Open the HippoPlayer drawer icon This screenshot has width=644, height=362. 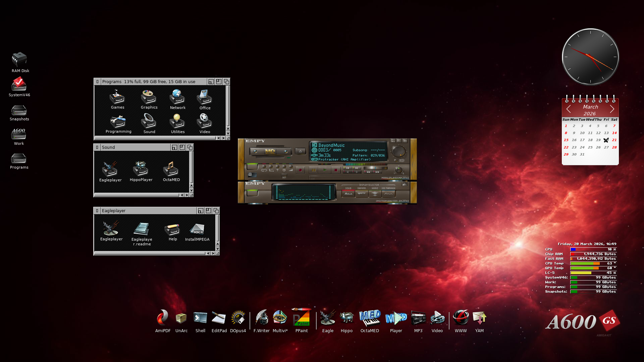click(x=141, y=169)
